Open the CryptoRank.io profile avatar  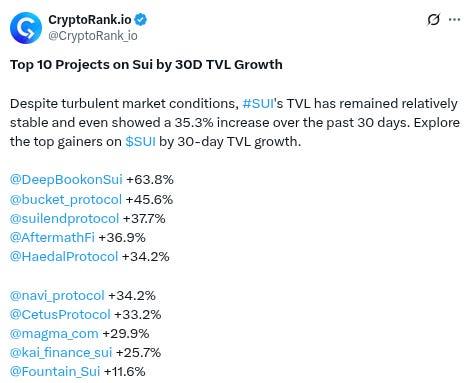(x=26, y=28)
